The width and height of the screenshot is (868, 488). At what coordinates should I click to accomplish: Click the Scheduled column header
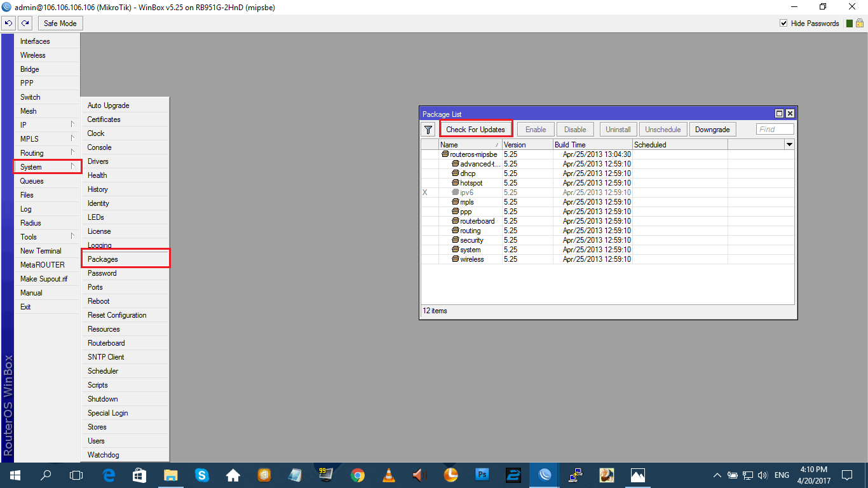[680, 145]
